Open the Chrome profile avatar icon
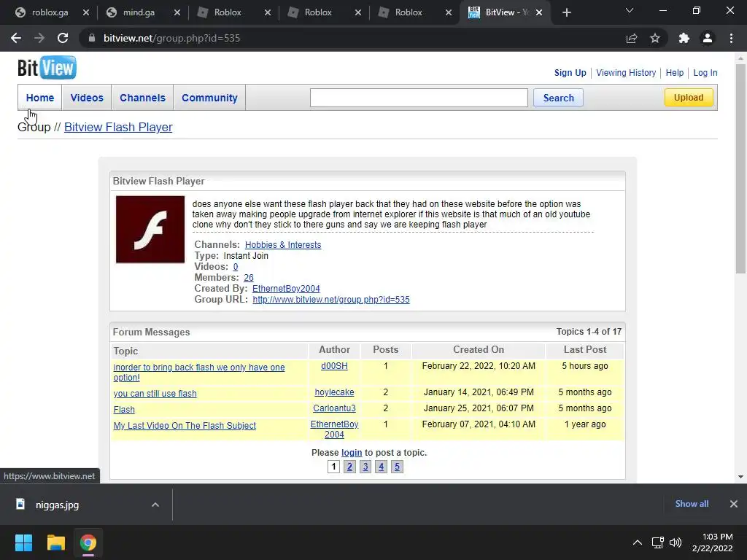This screenshot has height=560, width=747. [x=708, y=38]
